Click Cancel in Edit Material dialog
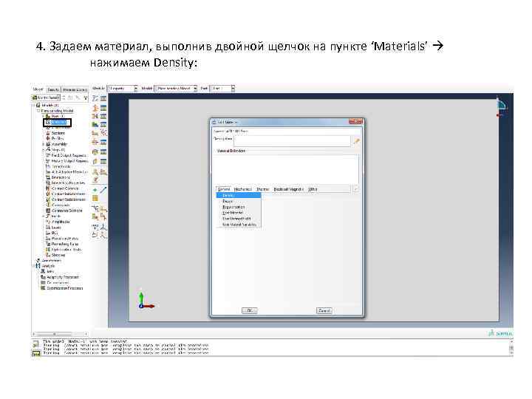Image resolution: width=532 pixels, height=399 pixels. [324, 310]
